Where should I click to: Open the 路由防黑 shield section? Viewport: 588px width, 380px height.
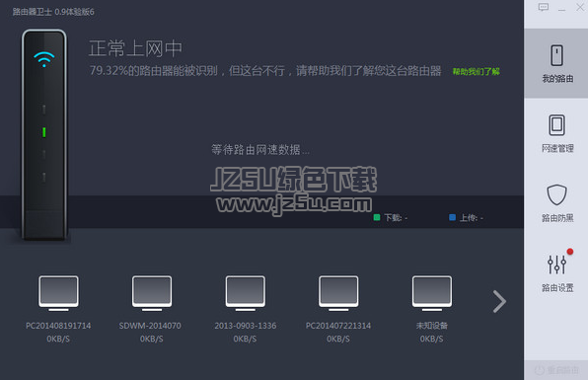556,203
